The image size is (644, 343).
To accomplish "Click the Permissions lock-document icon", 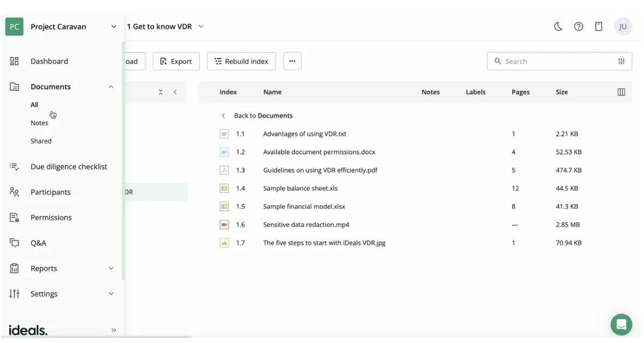I will (15, 217).
